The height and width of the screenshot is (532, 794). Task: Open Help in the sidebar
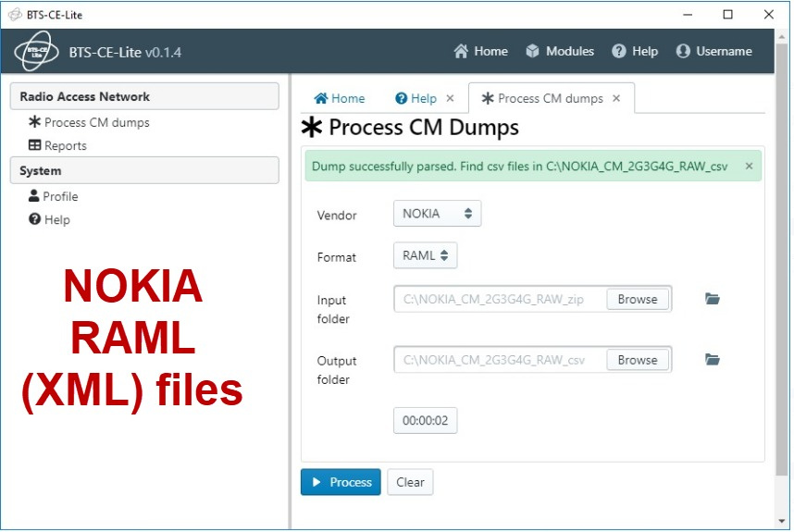tap(49, 219)
